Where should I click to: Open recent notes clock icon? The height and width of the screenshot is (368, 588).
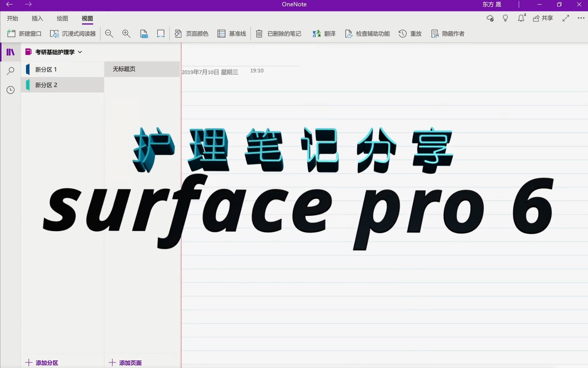tap(11, 90)
